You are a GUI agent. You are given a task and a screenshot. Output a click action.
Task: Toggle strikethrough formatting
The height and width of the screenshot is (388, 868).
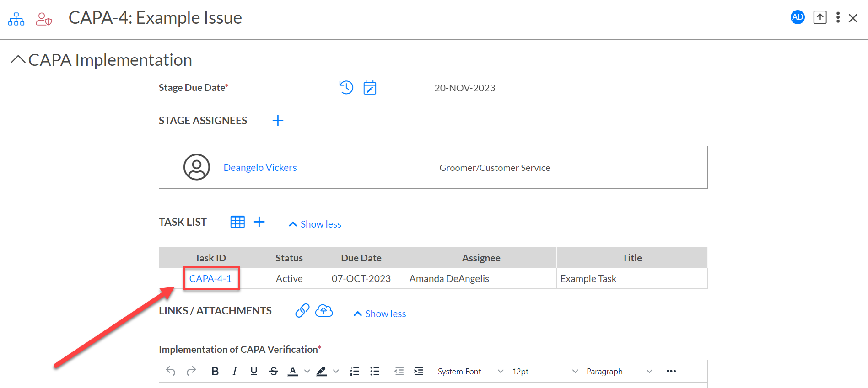pyautogui.click(x=274, y=371)
